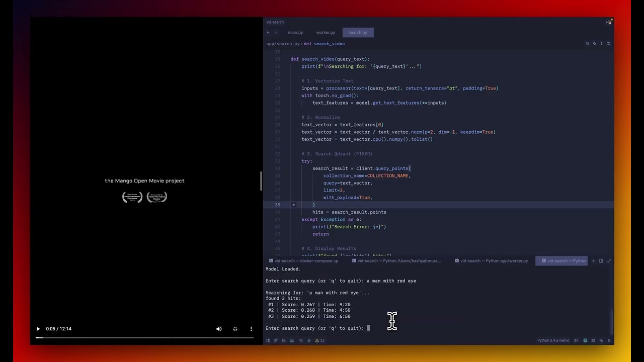Maximize the terminal panel with zoom icon

[609, 261]
